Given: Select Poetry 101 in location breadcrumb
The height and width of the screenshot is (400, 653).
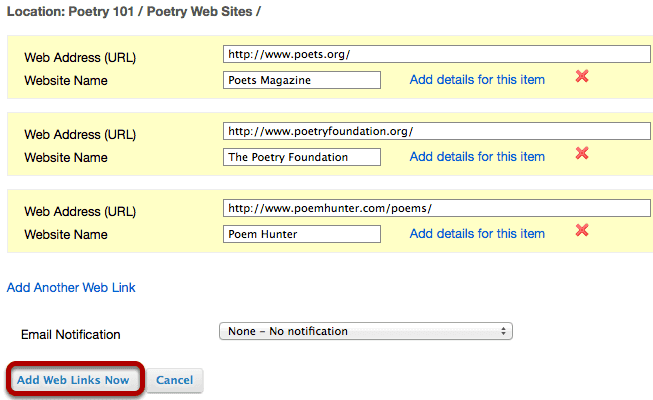Looking at the screenshot, I should [x=101, y=11].
